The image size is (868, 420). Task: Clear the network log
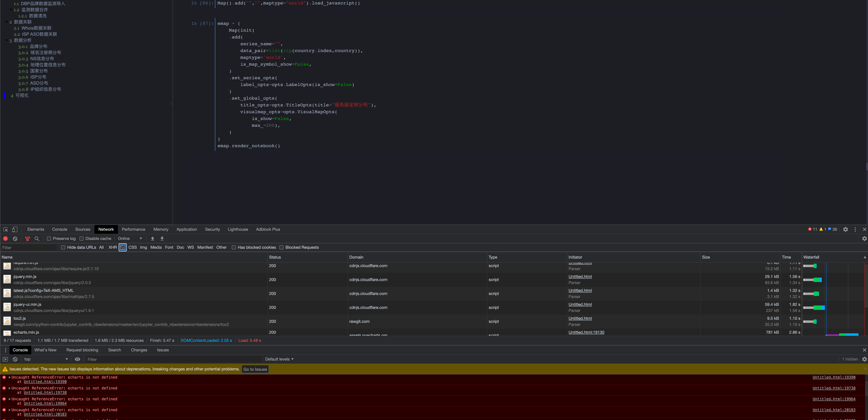coord(15,239)
